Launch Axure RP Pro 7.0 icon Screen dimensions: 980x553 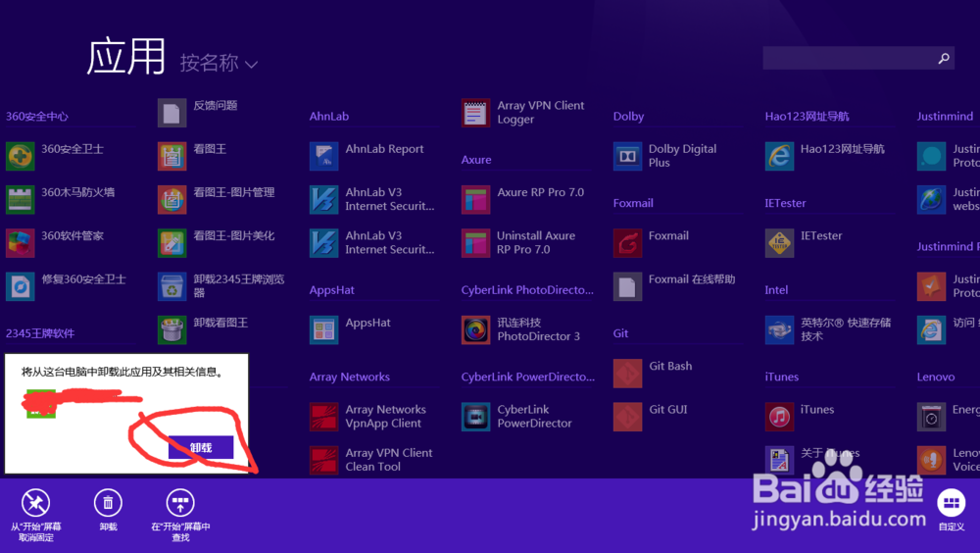475,199
